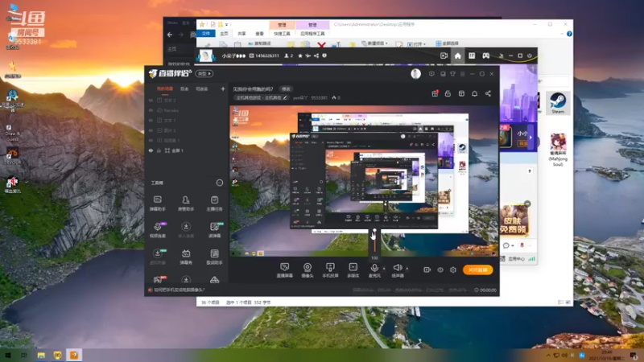
Task: Open the video co-stream tool with VIP badge
Action: [x=158, y=230]
